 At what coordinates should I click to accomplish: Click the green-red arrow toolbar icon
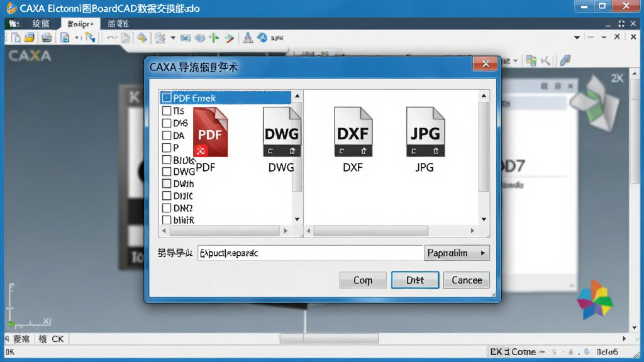click(229, 38)
